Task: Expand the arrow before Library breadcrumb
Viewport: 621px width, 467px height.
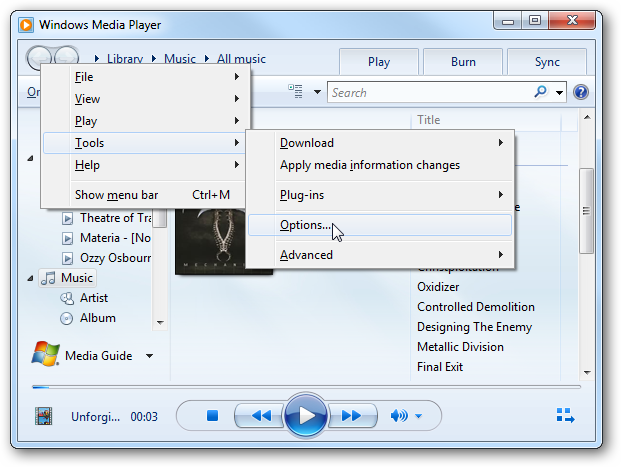Action: 97,59
